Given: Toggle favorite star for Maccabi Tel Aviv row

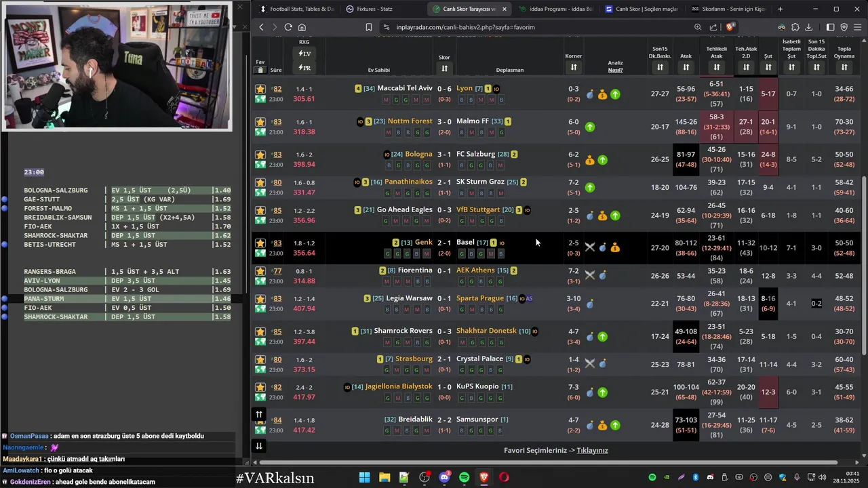Looking at the screenshot, I should [260, 89].
